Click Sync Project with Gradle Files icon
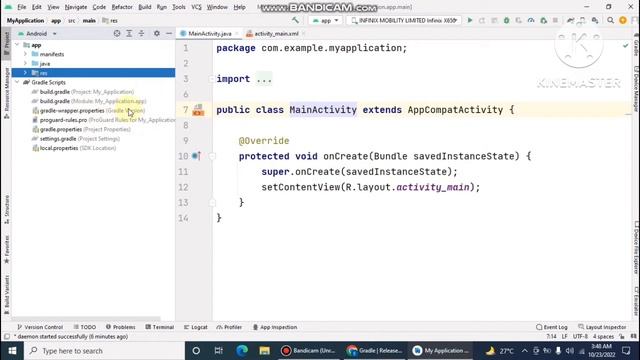The width and height of the screenshot is (640, 360). point(571,20)
